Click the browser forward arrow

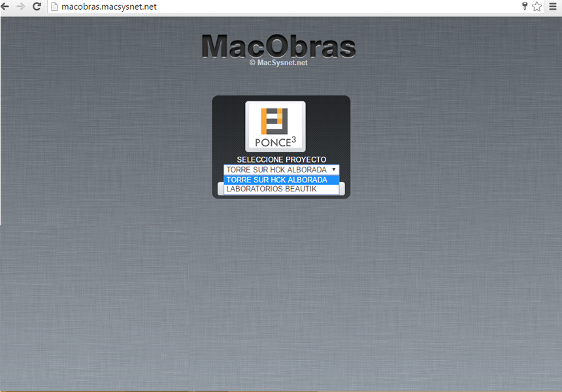20,7
